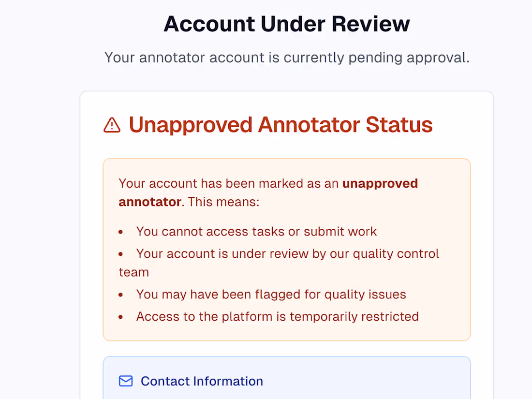Click the bullet next to 'quality control team' item
The width and height of the screenshot is (532, 399).
pyautogui.click(x=120, y=254)
